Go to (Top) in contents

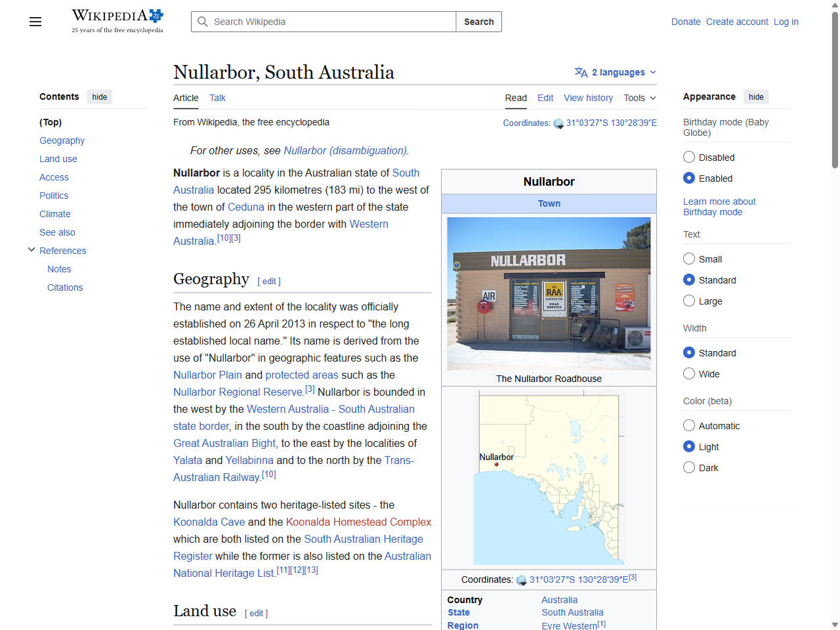51,122
